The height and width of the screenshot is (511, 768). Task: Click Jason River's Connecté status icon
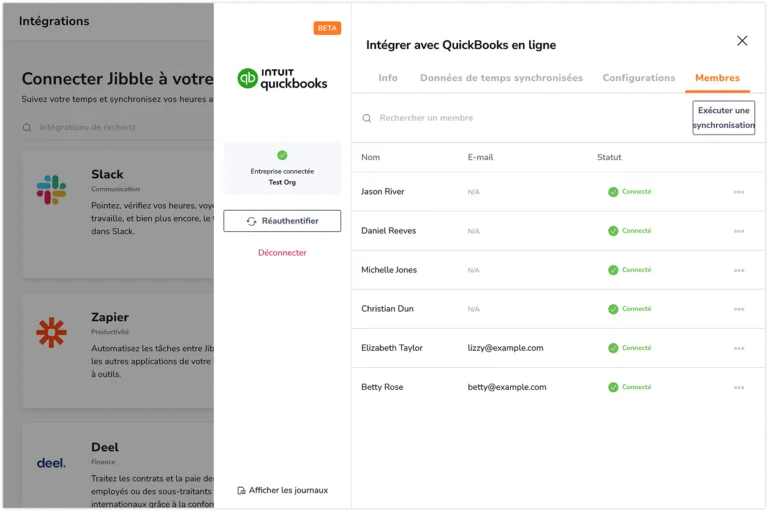click(x=613, y=192)
